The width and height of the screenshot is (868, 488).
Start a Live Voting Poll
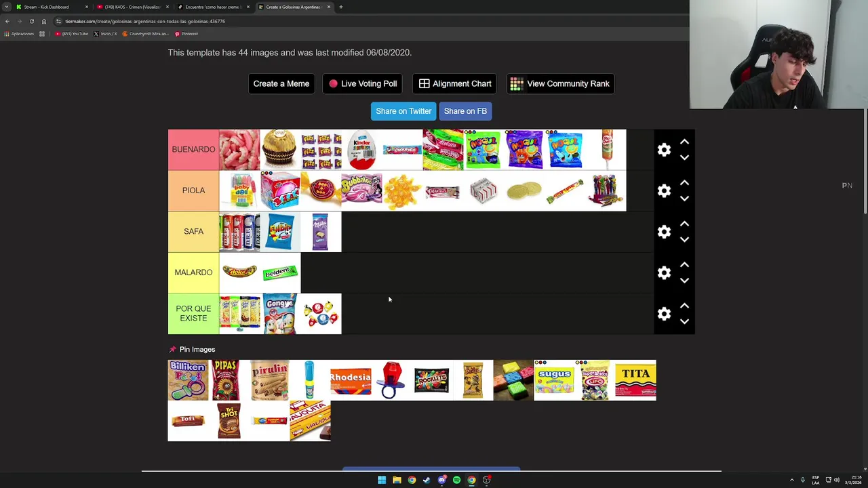(x=363, y=83)
